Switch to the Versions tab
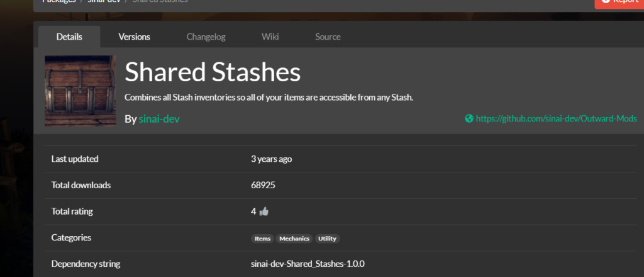Viewport: 644px width, 277px height. [x=135, y=37]
